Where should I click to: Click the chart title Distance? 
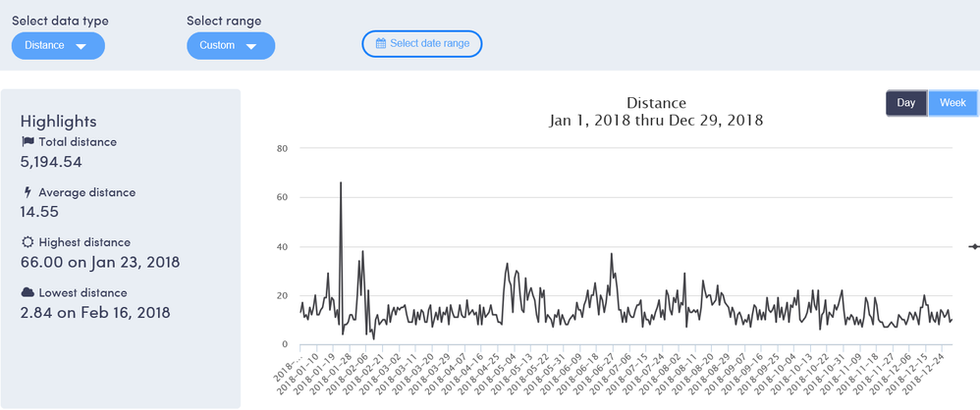pos(656,103)
